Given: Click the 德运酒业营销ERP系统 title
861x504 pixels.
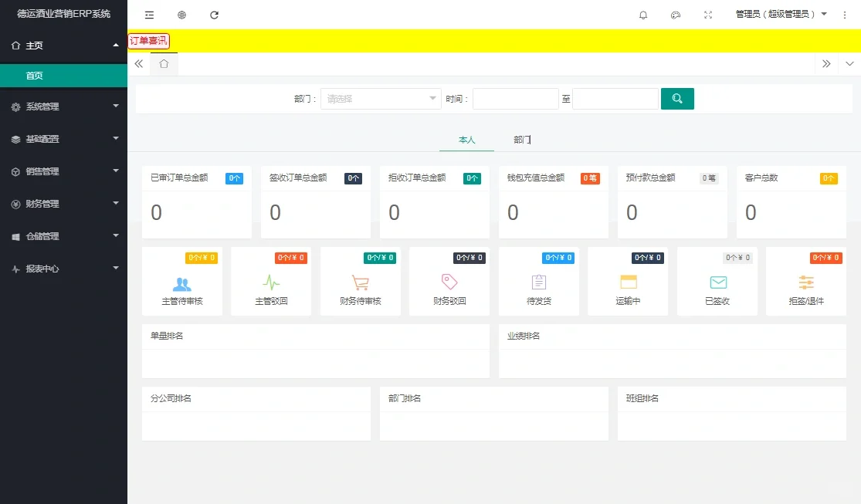Looking at the screenshot, I should point(63,14).
